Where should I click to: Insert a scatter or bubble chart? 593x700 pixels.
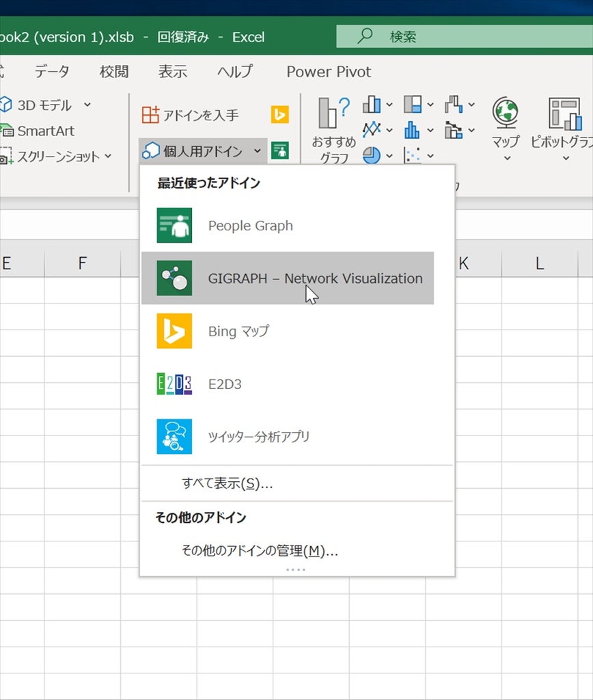point(413,155)
